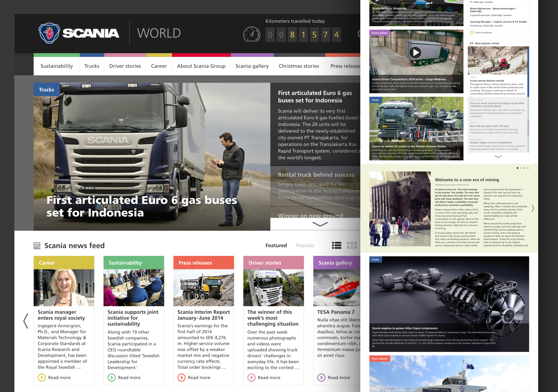Open Christmas stories menu item
The width and height of the screenshot is (558, 392).
[x=299, y=66]
